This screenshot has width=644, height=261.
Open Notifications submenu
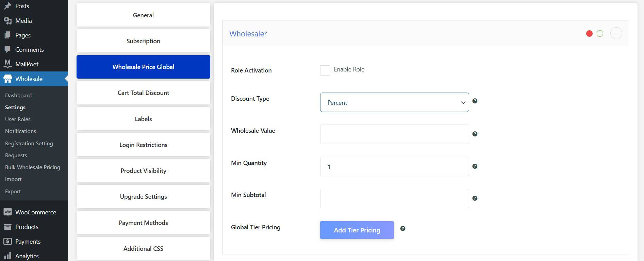click(x=20, y=131)
